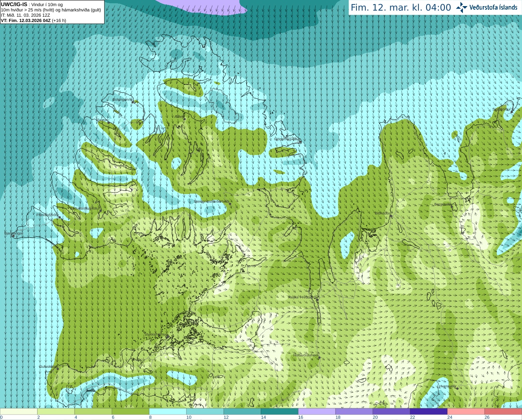This screenshot has width=522, height=420.
Task: Select the 12–14 m/s teal legend swatch
Action: 242,411
